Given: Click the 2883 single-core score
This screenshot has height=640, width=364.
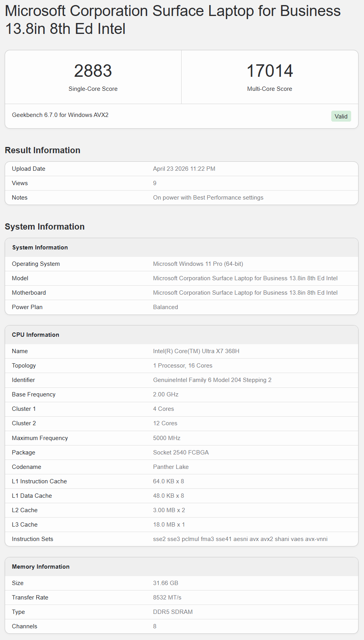Looking at the screenshot, I should (x=93, y=71).
